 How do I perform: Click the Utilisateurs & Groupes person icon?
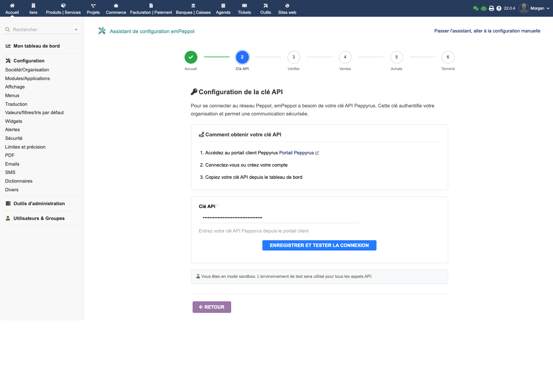(8, 218)
